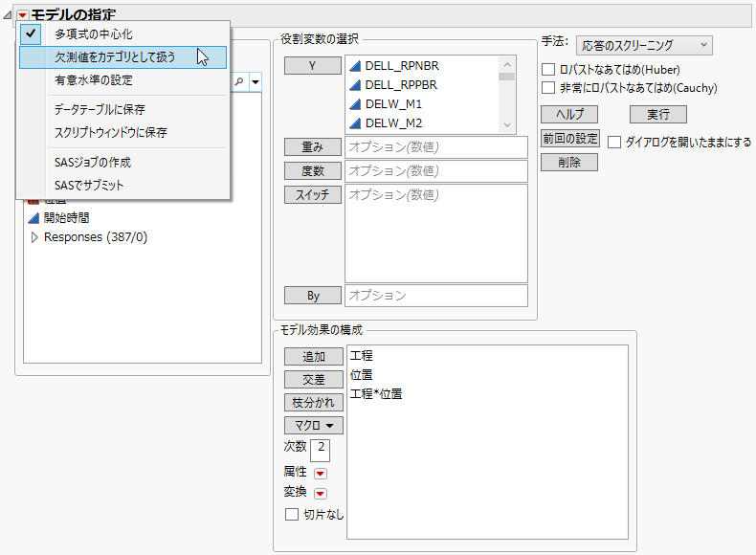Toggle 多項式の中心化 menu option
Image resolution: width=756 pixels, height=555 pixels.
point(122,34)
